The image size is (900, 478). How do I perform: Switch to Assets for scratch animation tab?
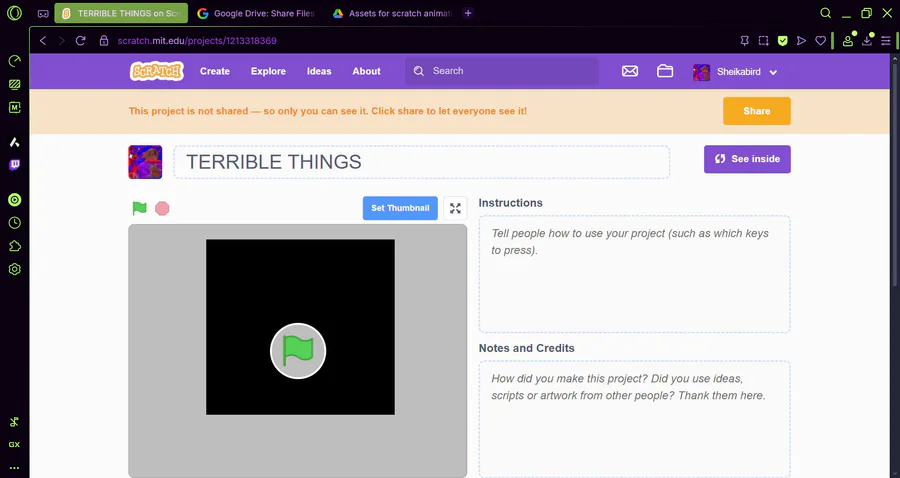coord(393,13)
